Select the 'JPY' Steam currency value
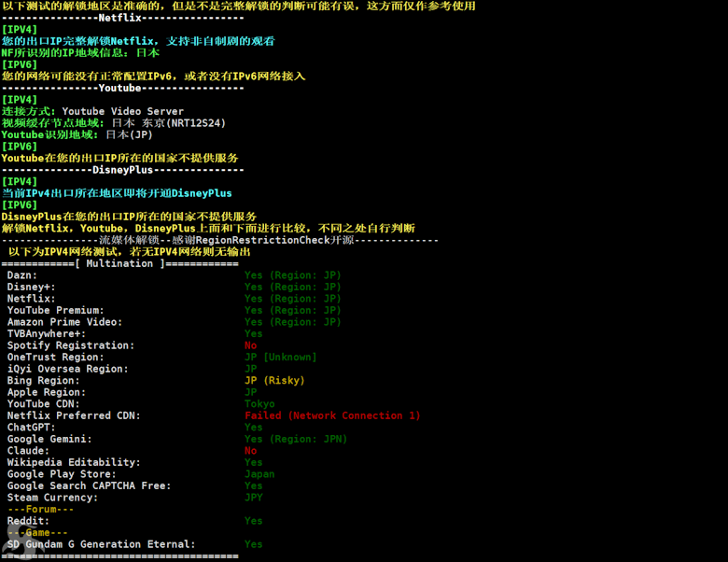This screenshot has height=562, width=728. point(254,498)
